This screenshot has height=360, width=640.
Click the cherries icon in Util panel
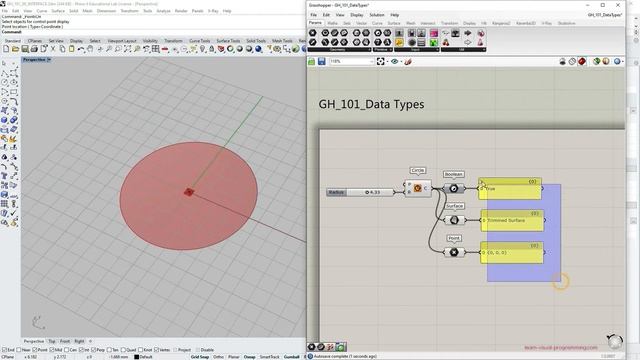[445, 42]
